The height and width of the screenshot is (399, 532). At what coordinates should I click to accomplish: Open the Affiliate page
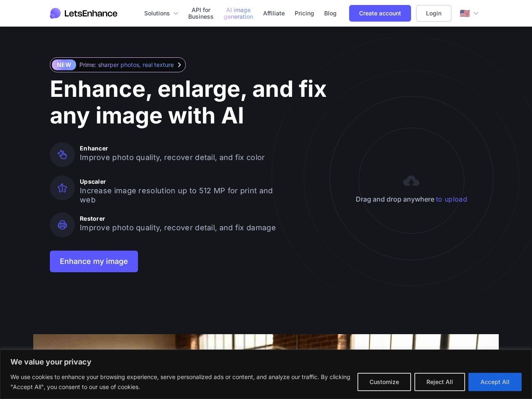click(274, 13)
